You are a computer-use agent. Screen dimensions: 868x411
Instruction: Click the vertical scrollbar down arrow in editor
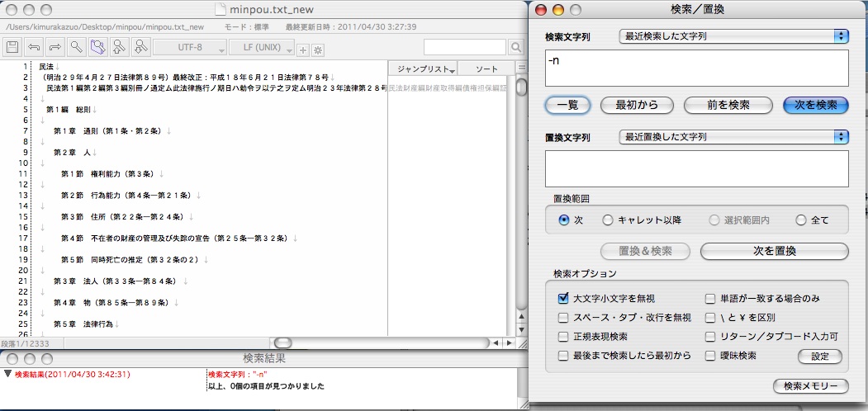[521, 329]
